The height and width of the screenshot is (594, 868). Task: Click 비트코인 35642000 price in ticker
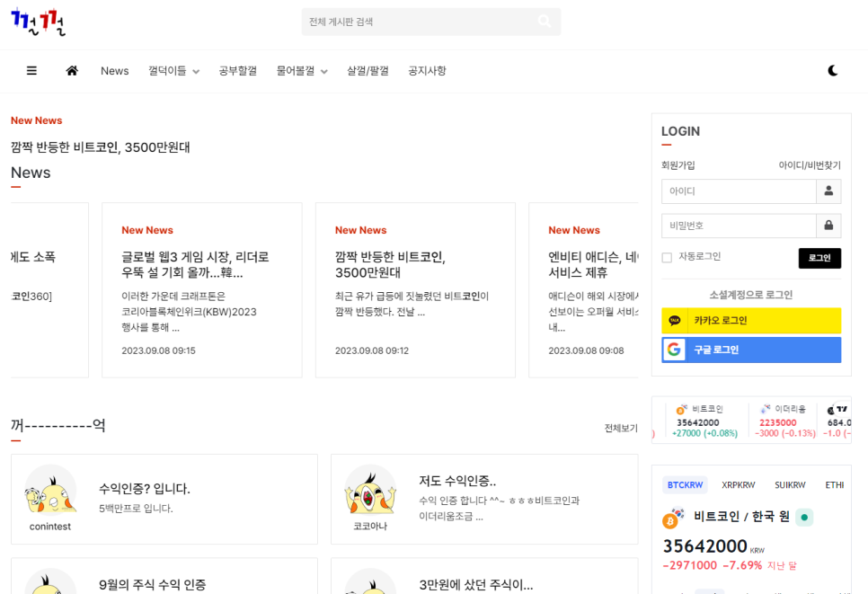tap(698, 422)
